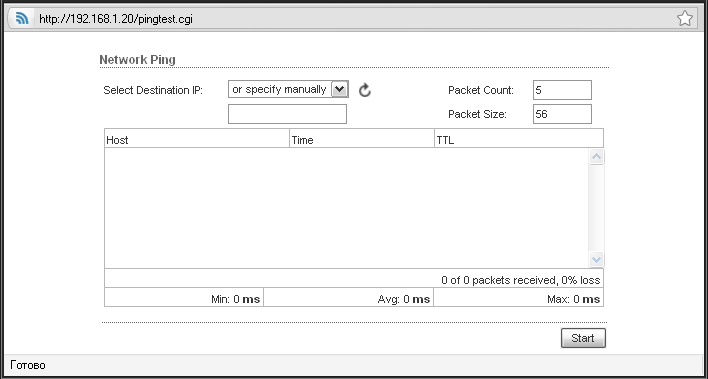Image resolution: width=708 pixels, height=379 pixels.
Task: Click the URL text in address bar
Action: 116,19
